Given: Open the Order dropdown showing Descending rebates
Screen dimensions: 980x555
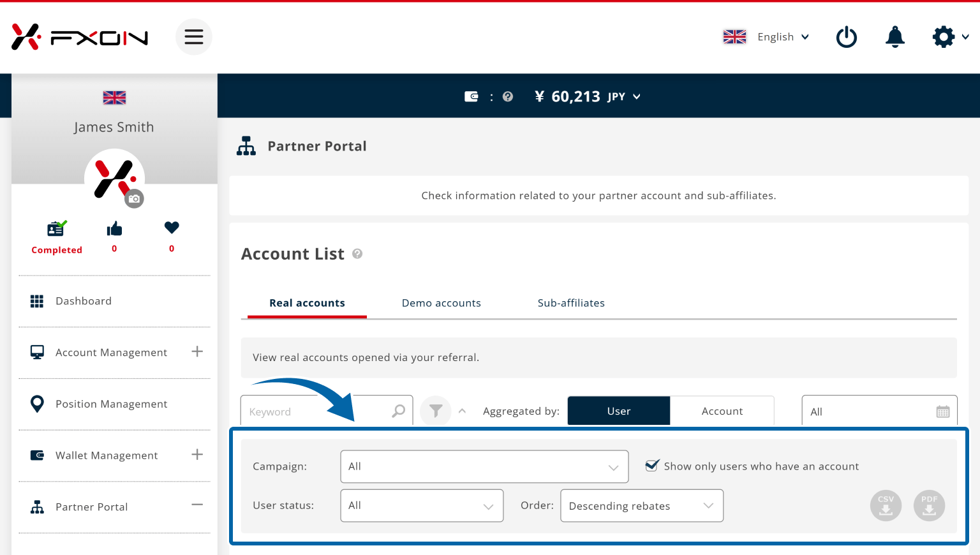Looking at the screenshot, I should [x=641, y=506].
